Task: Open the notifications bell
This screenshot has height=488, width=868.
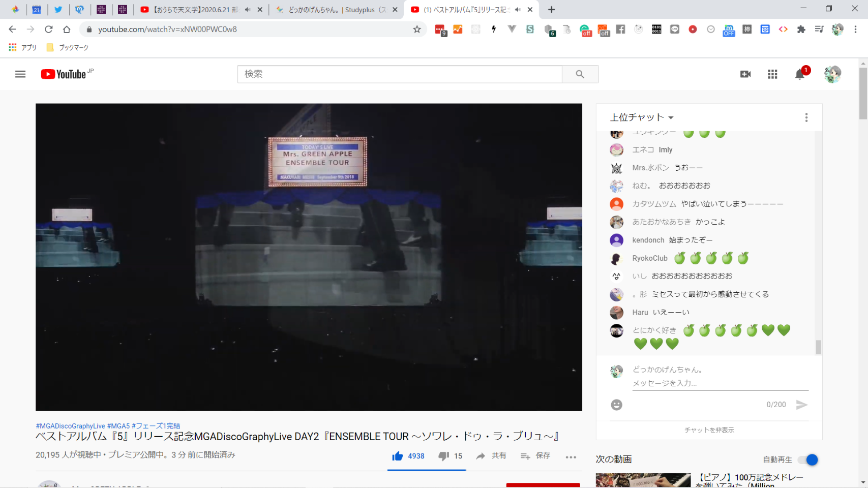Action: 799,75
